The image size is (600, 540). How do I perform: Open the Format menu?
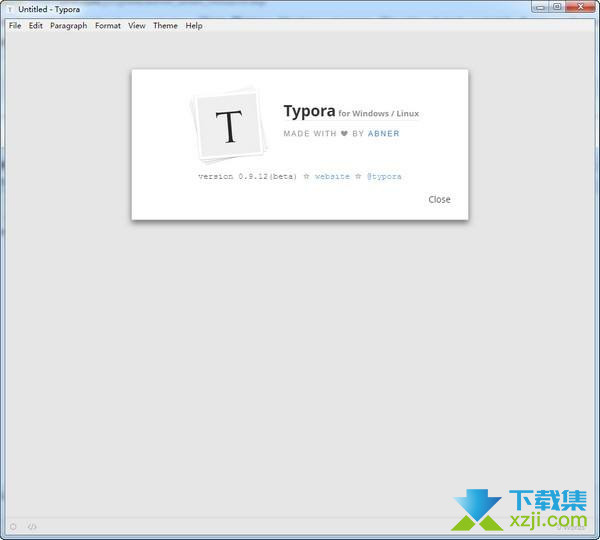pos(108,26)
